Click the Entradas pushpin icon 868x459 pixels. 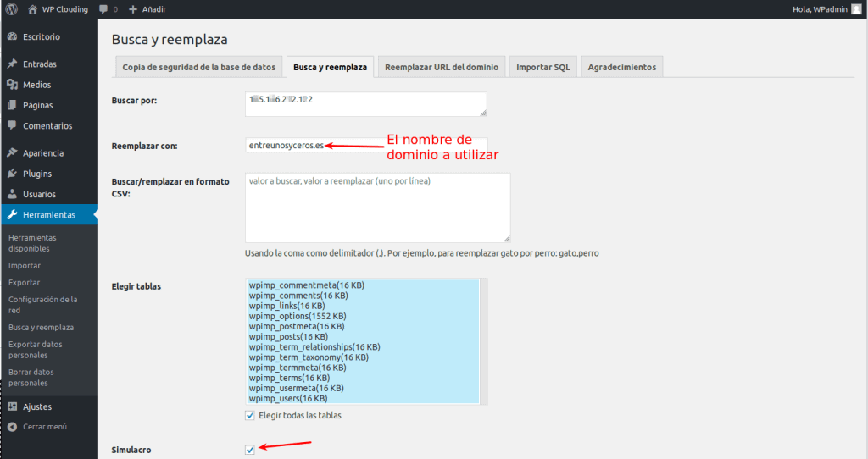[x=12, y=64]
